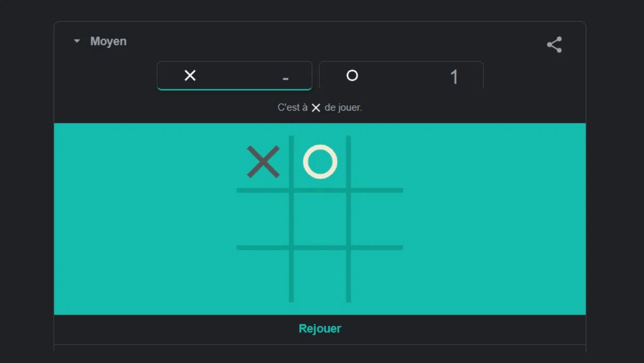This screenshot has width=644, height=363.
Task: Click the X mark on the board
Action: [263, 162]
